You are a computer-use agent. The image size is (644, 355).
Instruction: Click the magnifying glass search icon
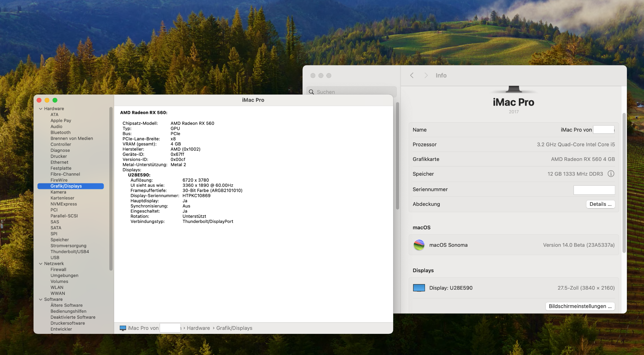click(x=312, y=92)
